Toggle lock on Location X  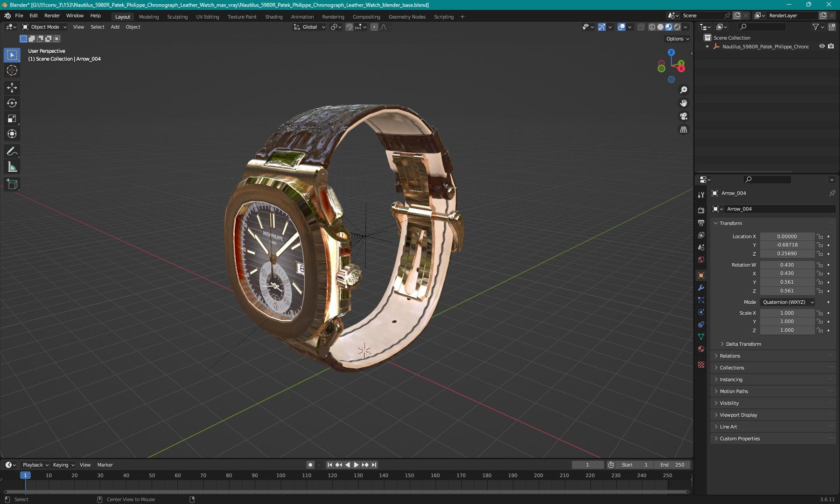click(820, 237)
